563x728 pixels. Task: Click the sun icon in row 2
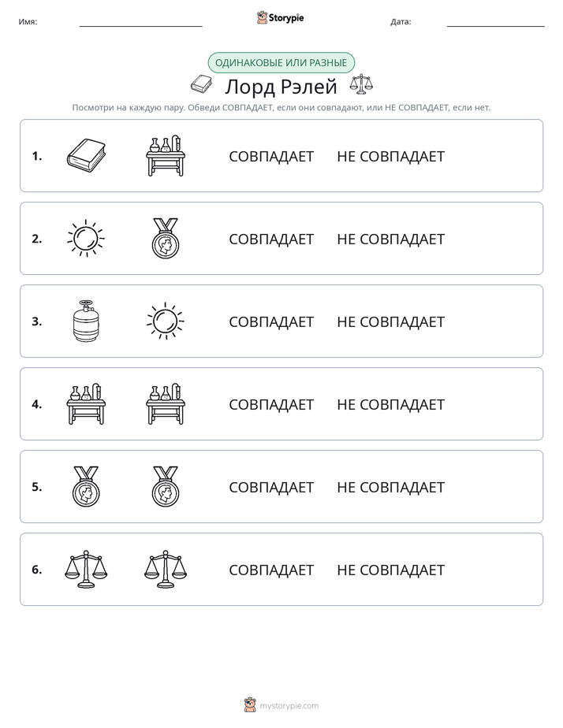86,238
